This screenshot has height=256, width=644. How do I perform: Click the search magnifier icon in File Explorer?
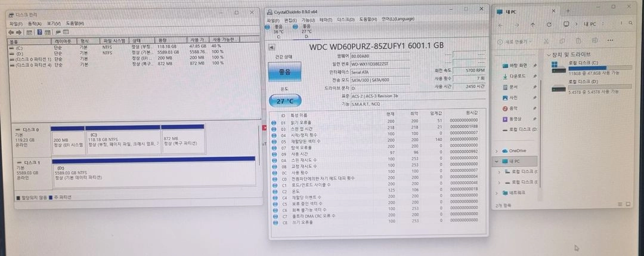[x=631, y=23]
